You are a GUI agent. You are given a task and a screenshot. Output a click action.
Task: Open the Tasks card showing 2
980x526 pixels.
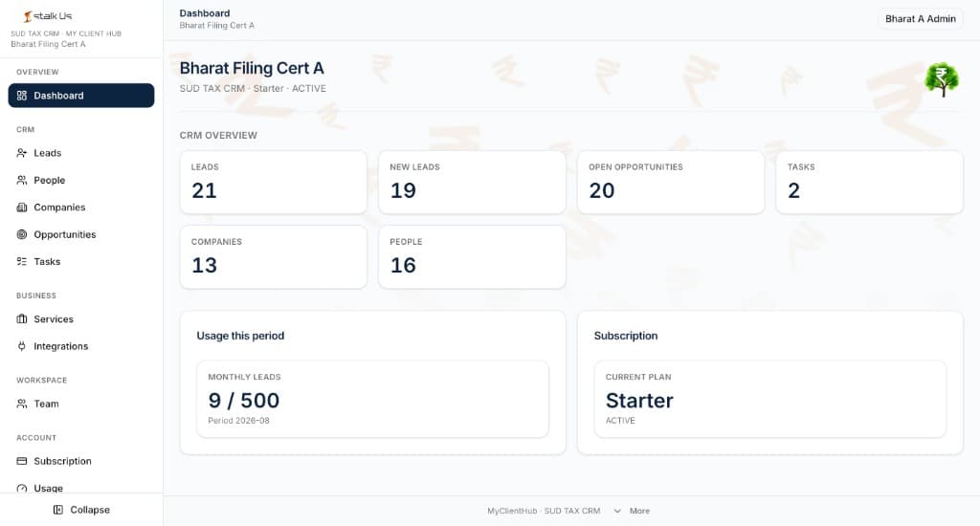pyautogui.click(x=869, y=182)
